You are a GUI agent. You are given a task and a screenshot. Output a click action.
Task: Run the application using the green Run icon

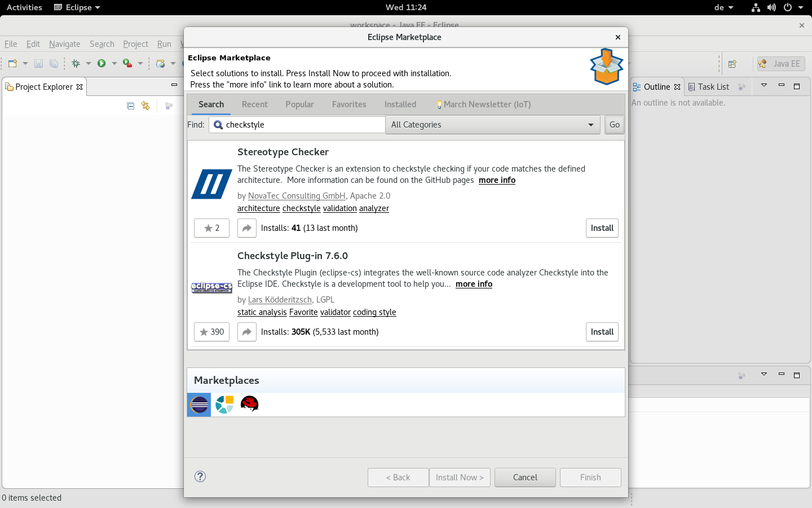(101, 63)
